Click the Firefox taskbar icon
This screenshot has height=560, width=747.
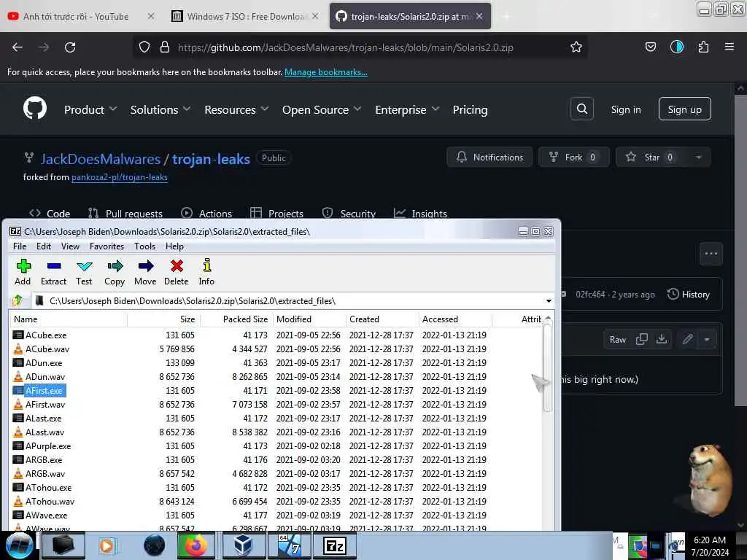click(x=196, y=545)
